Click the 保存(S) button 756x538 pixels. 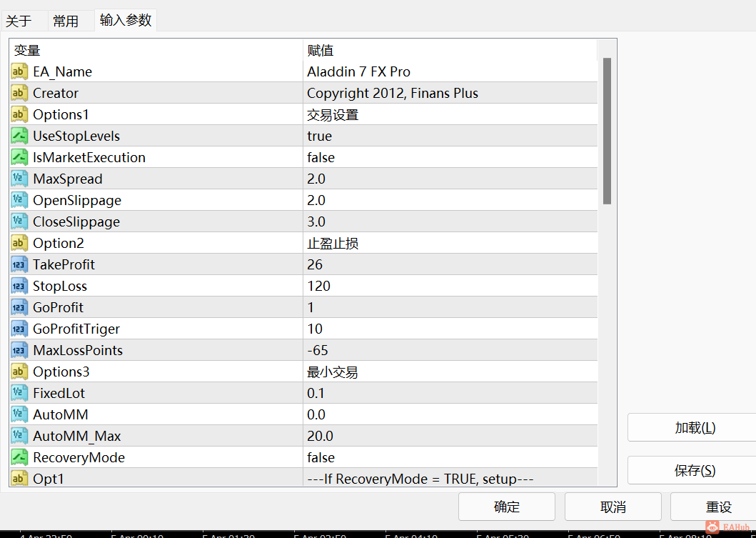coord(692,470)
